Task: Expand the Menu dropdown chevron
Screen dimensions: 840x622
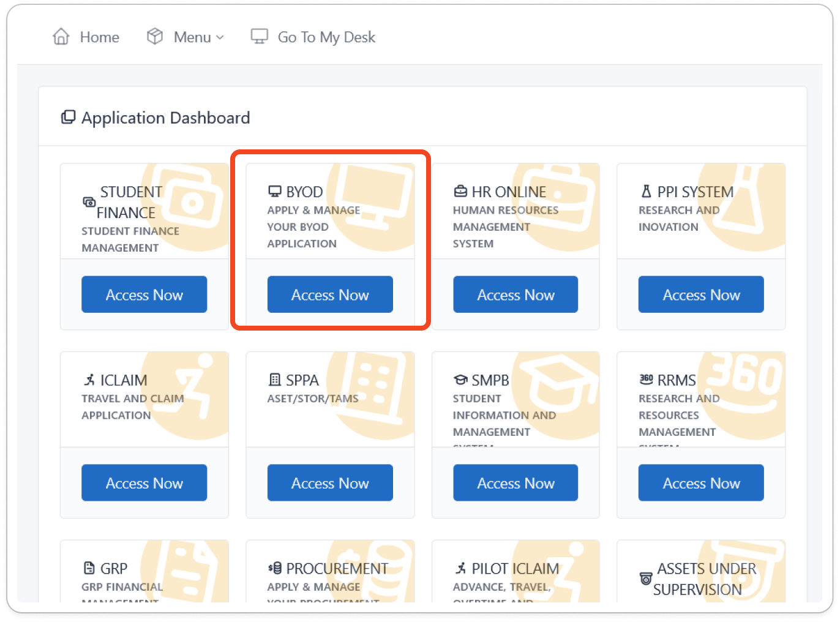Action: pyautogui.click(x=220, y=38)
